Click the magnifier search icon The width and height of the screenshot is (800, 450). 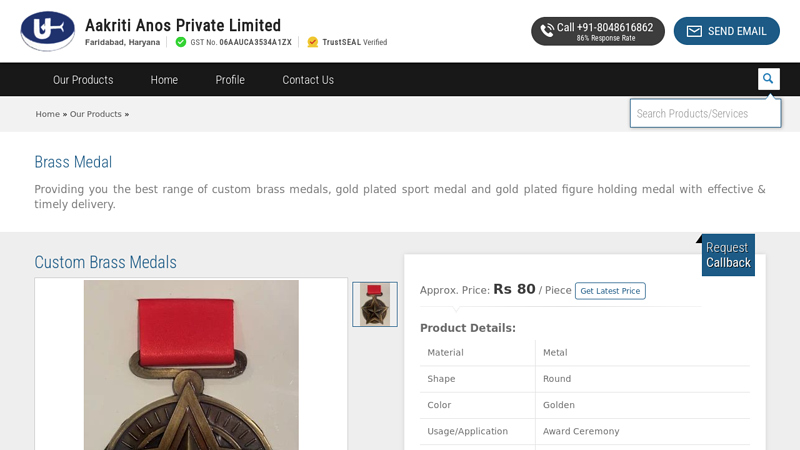[x=768, y=79]
